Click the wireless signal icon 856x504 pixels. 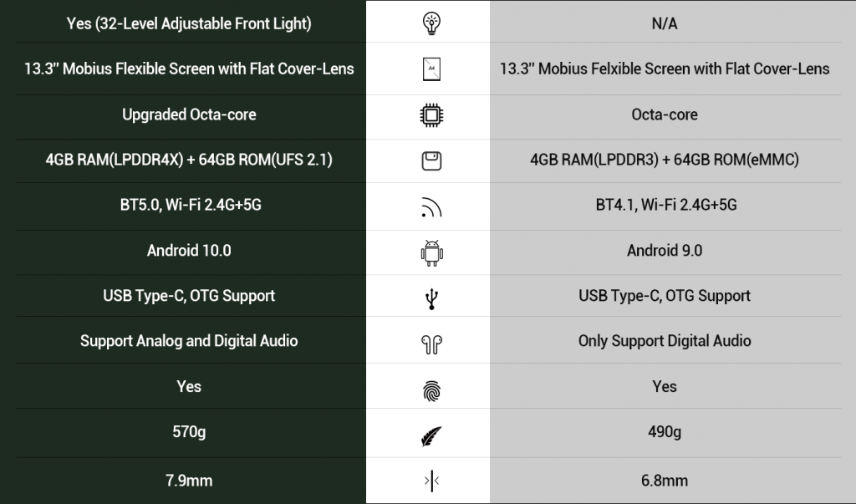(431, 207)
